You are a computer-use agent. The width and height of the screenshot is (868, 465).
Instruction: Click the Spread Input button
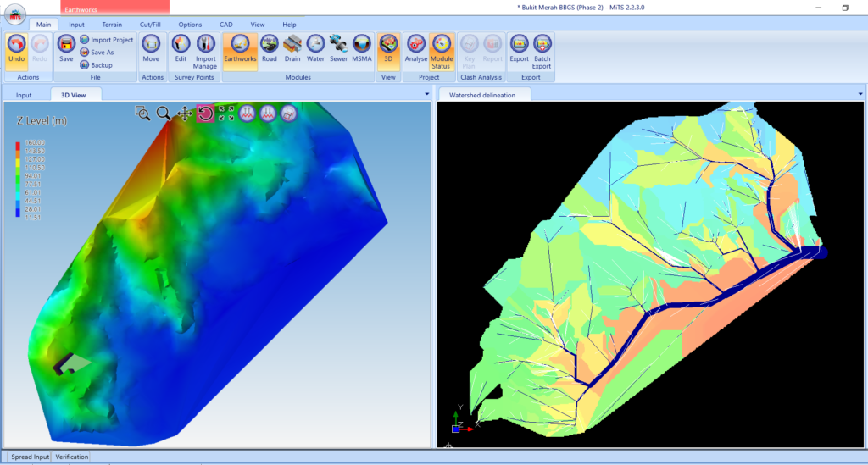(x=30, y=457)
